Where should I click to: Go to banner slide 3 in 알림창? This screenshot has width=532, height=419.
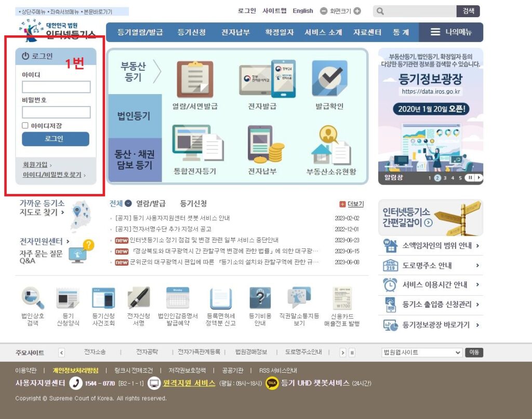pos(445,178)
